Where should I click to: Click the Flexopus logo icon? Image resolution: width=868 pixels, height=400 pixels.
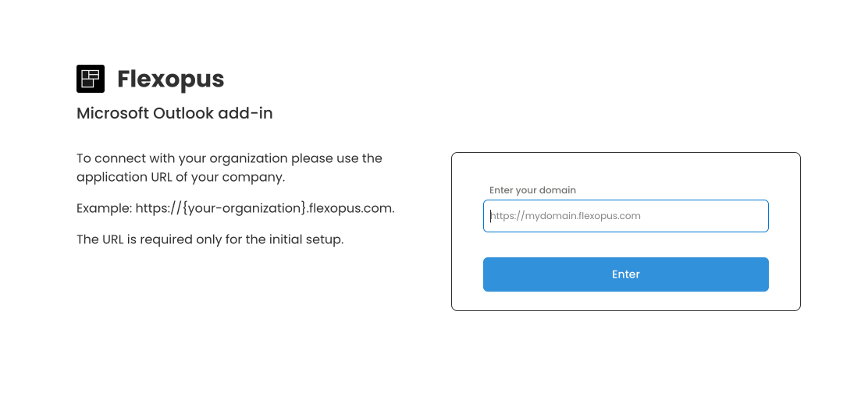tap(91, 79)
